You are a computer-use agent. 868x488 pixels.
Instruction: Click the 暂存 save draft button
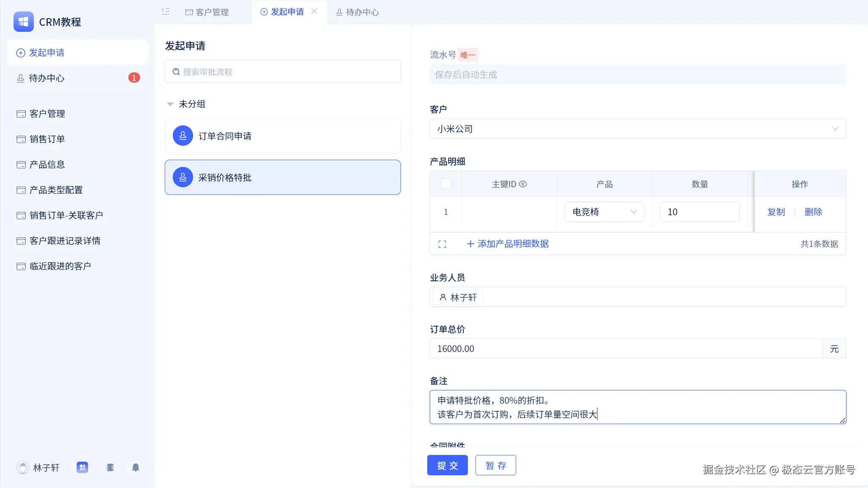tap(495, 466)
